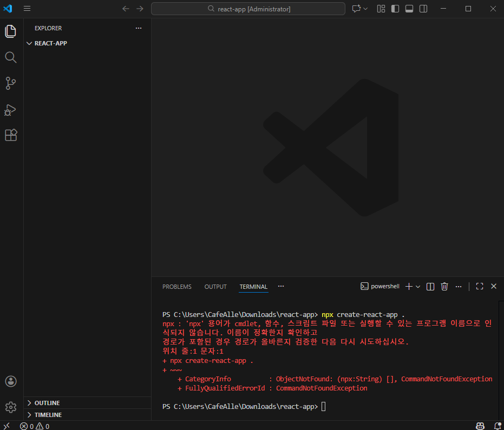The image size is (504, 430).
Task: Click CommandNotFoundException FullyQualifiedErrorId line
Action: (272, 388)
